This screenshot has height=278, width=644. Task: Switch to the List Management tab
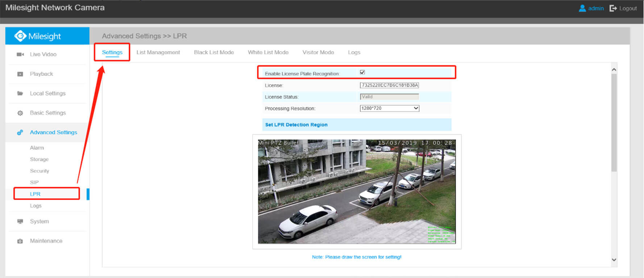point(158,52)
